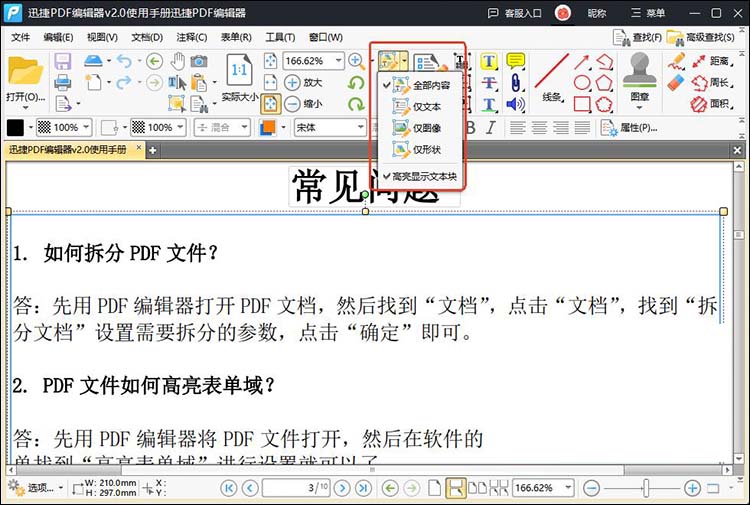Open the 文档(D) menu

coord(147,37)
